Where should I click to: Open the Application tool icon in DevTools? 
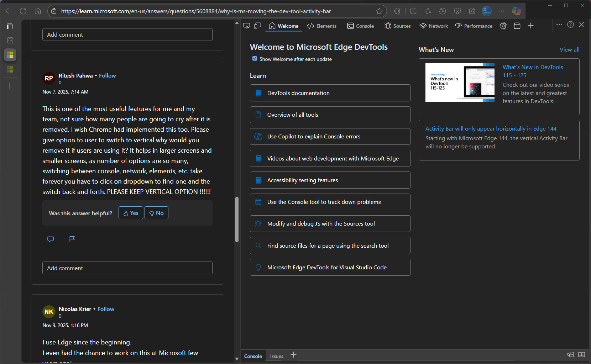pyautogui.click(x=517, y=26)
